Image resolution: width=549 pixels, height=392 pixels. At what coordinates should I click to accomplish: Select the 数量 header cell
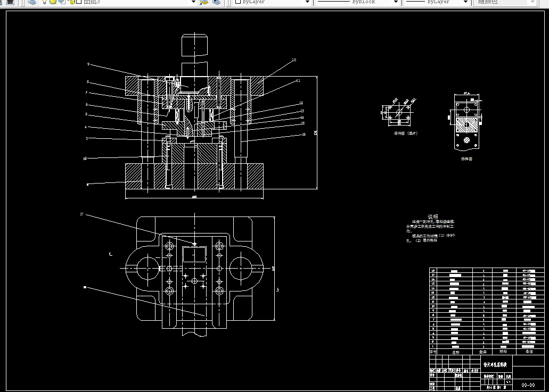(x=483, y=352)
